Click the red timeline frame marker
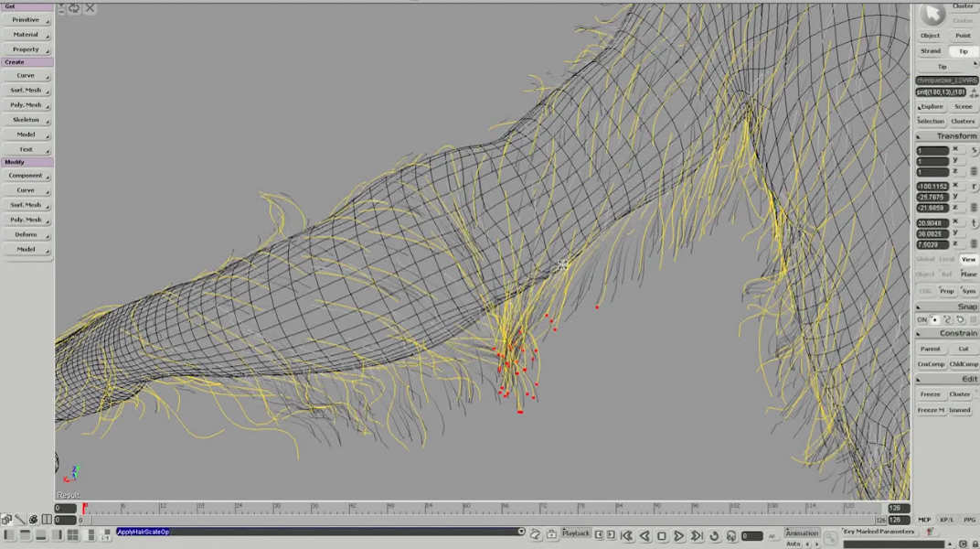Image resolution: width=980 pixels, height=549 pixels. click(x=85, y=507)
